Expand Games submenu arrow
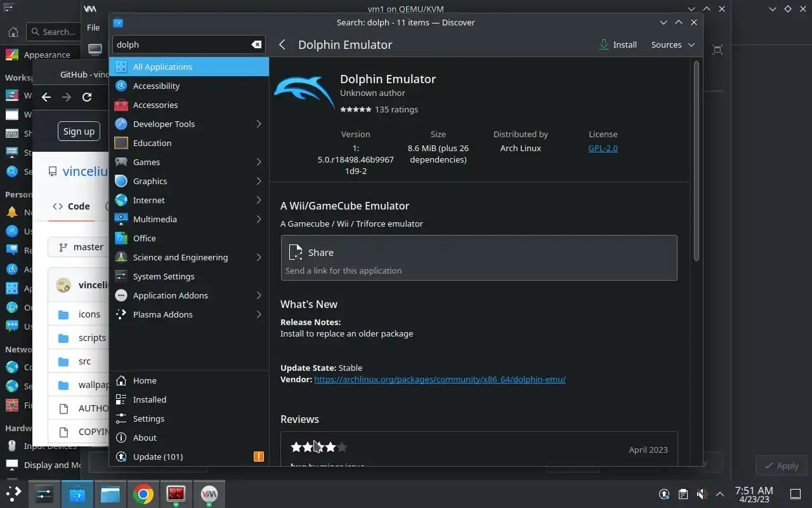Image resolution: width=812 pixels, height=508 pixels. click(x=259, y=162)
